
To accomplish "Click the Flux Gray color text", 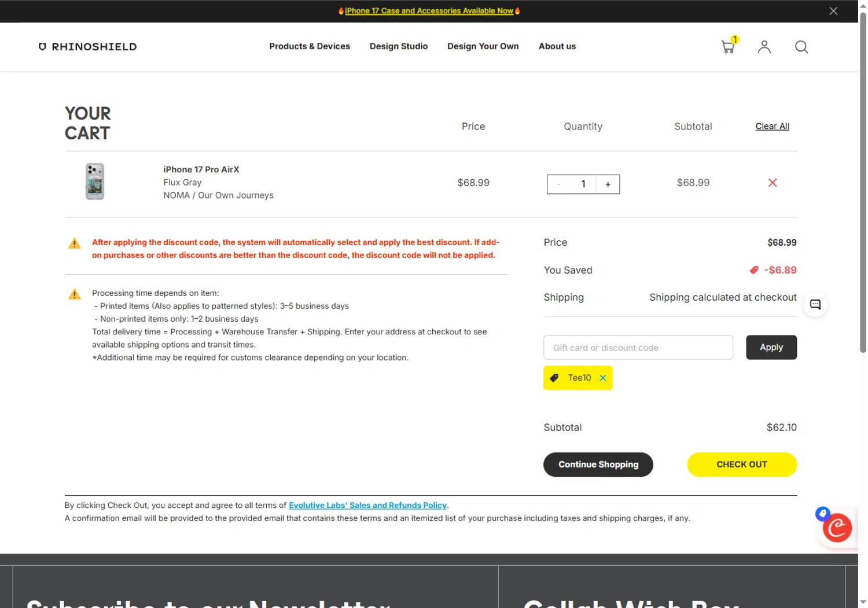I will 182,182.
